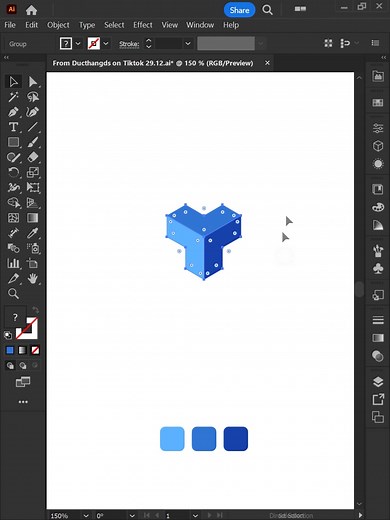This screenshot has width=390, height=520.
Task: Select the Mesh tool
Action: click(x=13, y=218)
